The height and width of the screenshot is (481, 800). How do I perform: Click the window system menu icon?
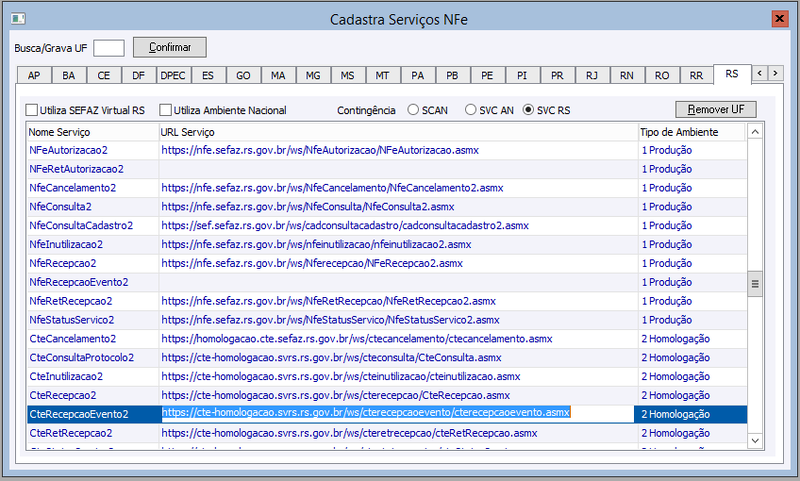click(18, 19)
